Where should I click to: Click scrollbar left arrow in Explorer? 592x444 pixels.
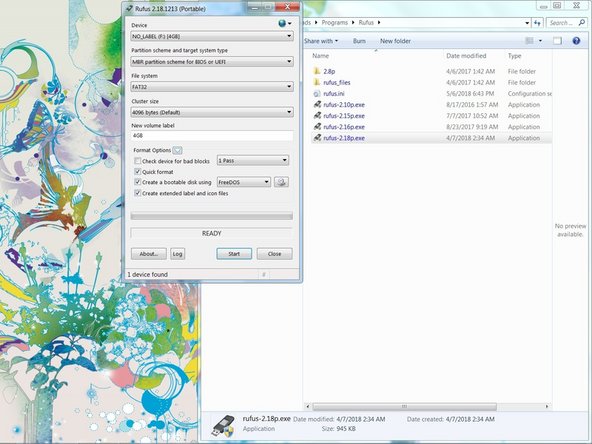click(x=308, y=407)
